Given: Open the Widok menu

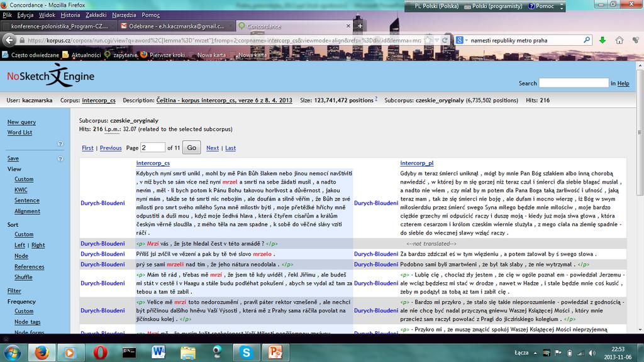Looking at the screenshot, I should (x=47, y=15).
